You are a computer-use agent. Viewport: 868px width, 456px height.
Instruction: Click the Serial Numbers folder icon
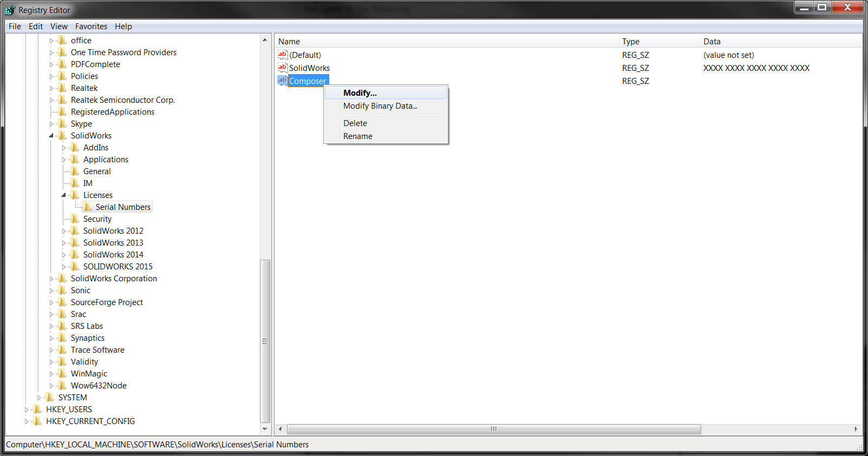[88, 207]
